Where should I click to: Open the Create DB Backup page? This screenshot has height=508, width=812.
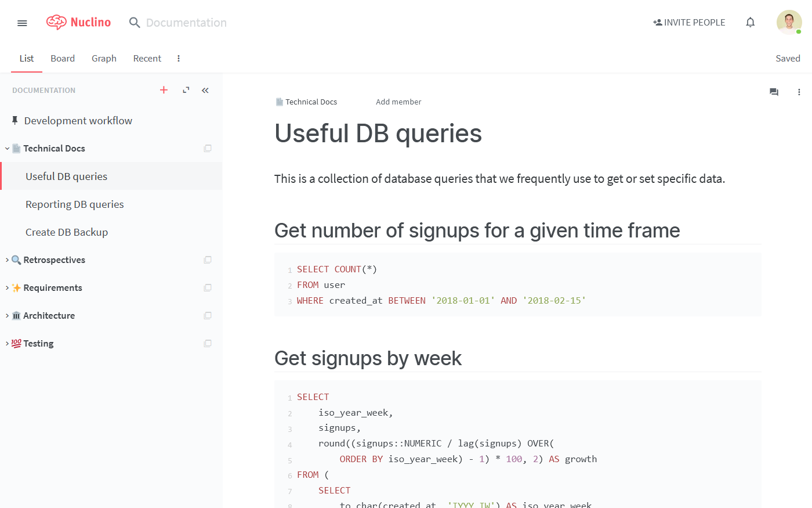point(67,232)
